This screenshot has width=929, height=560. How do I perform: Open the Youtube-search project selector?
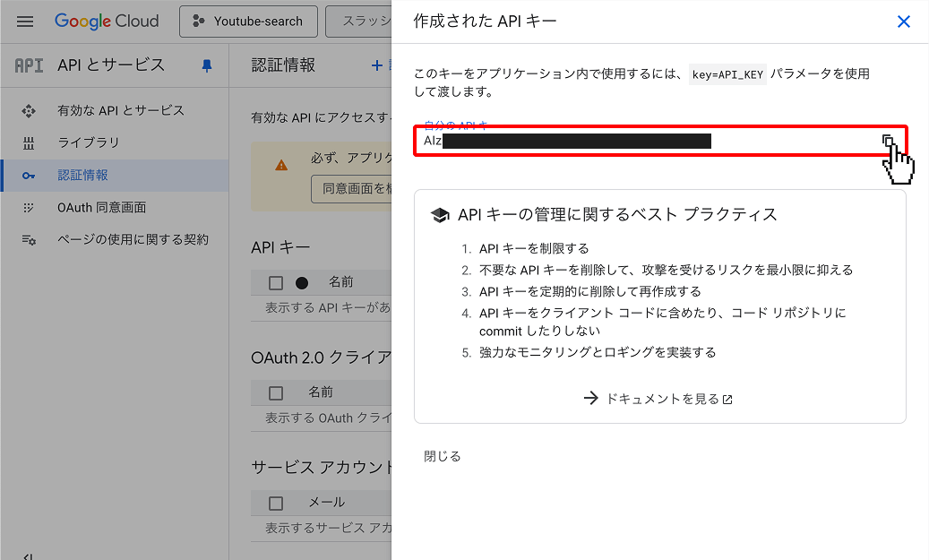coord(248,22)
